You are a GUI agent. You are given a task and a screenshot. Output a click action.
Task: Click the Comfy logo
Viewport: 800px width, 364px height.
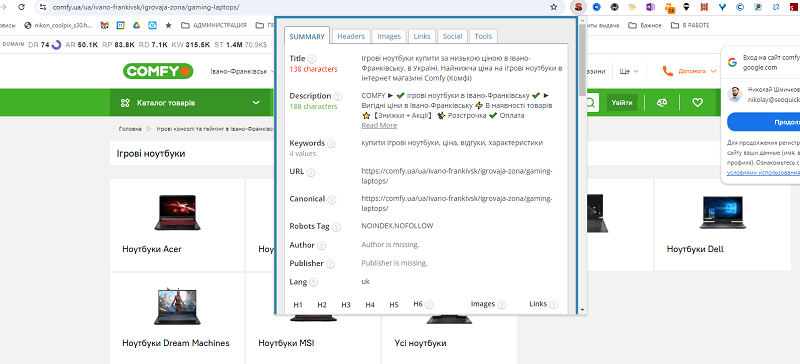[x=158, y=71]
